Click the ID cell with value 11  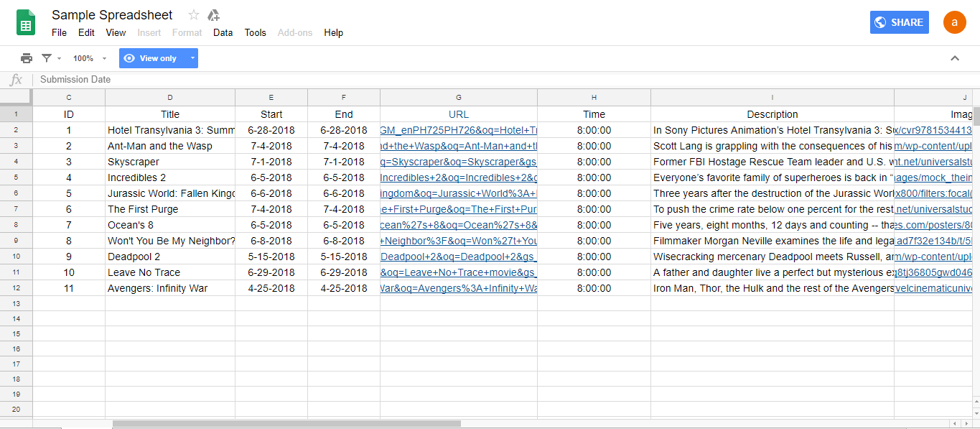point(69,288)
